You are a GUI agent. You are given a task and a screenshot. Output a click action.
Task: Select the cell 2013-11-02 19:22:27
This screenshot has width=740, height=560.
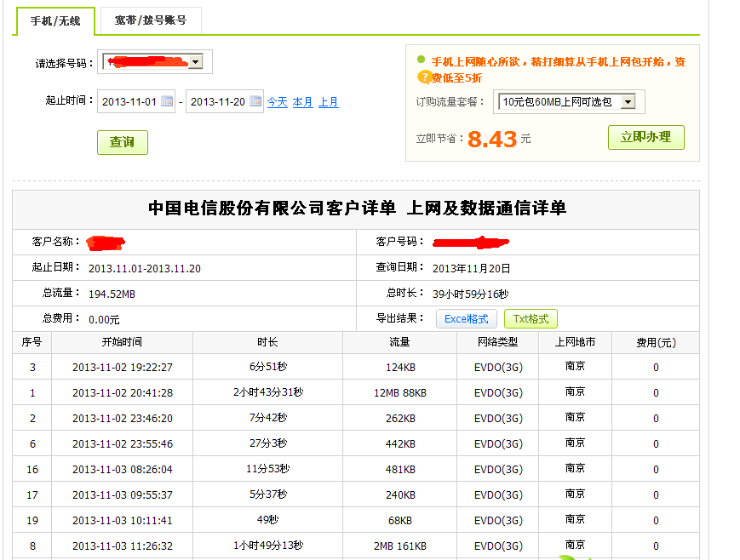coord(123,367)
